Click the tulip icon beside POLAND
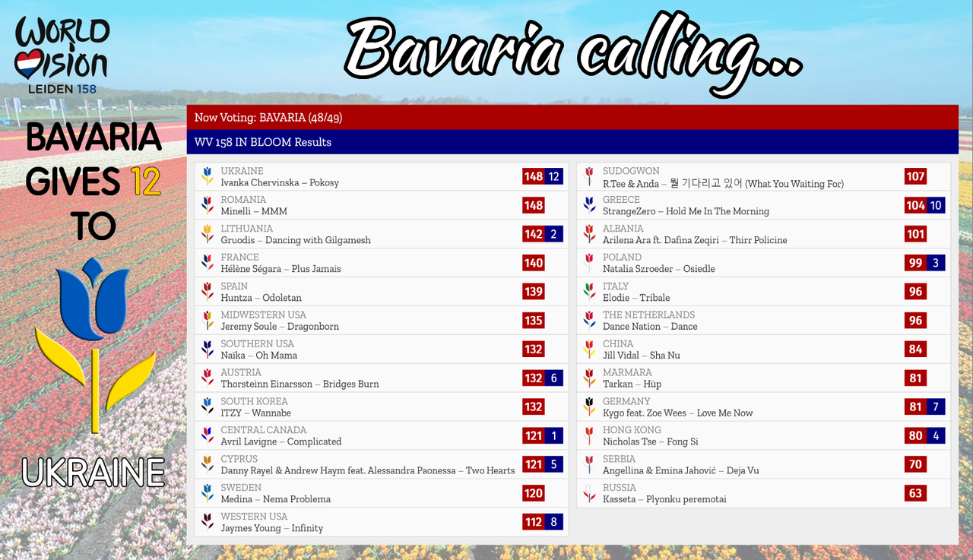Screen dimensions: 973x560 (589, 263)
